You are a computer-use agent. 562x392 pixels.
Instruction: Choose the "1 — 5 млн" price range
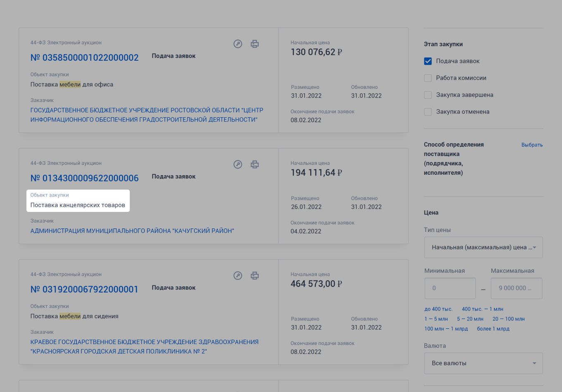coord(436,319)
